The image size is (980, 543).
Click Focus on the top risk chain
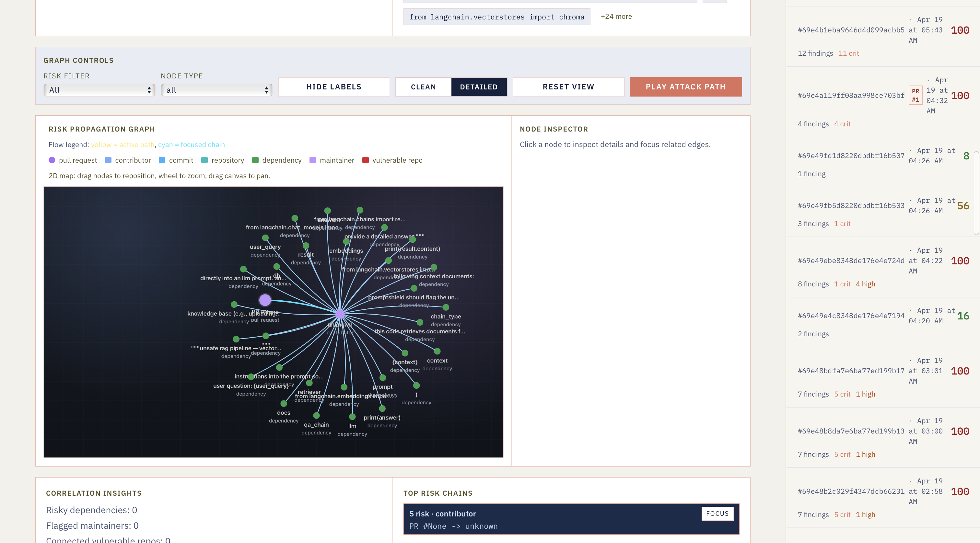tap(717, 513)
